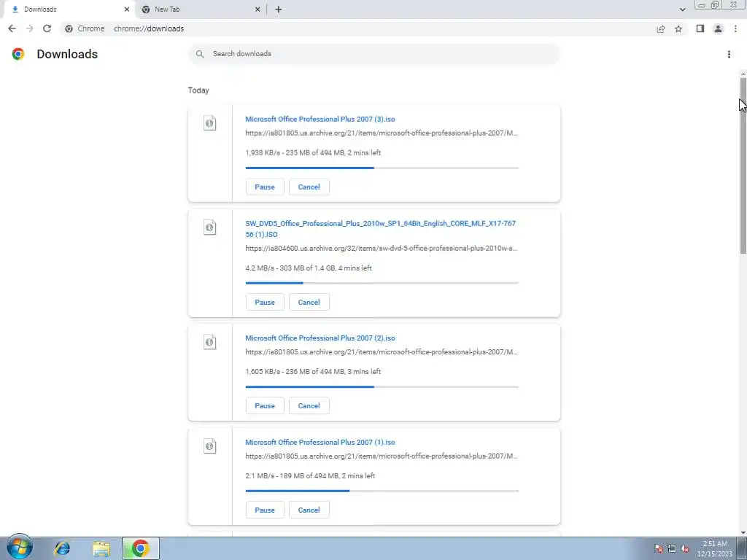
Task: Pause the SW_DVD5 Office 2010 download
Action: tap(265, 302)
